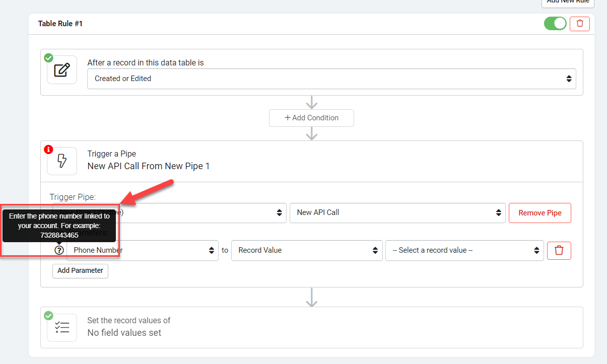Click the Add Condition button
Image resolution: width=607 pixels, height=364 pixels.
point(311,118)
